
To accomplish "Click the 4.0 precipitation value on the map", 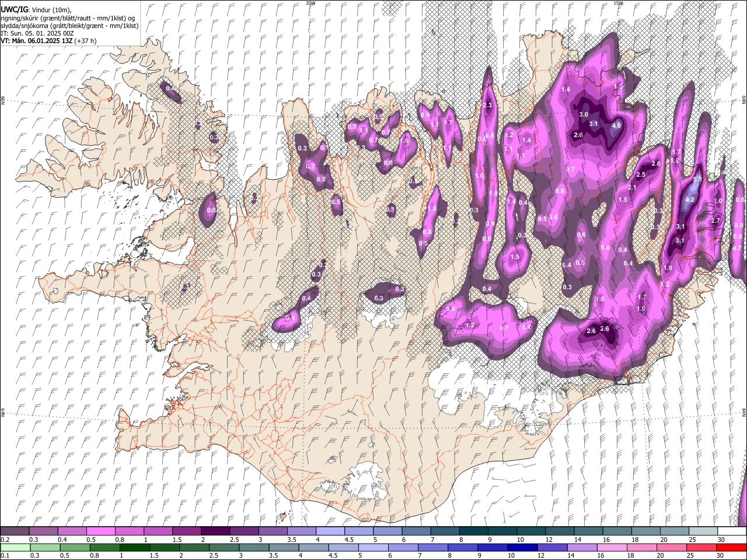I will click(x=616, y=125).
